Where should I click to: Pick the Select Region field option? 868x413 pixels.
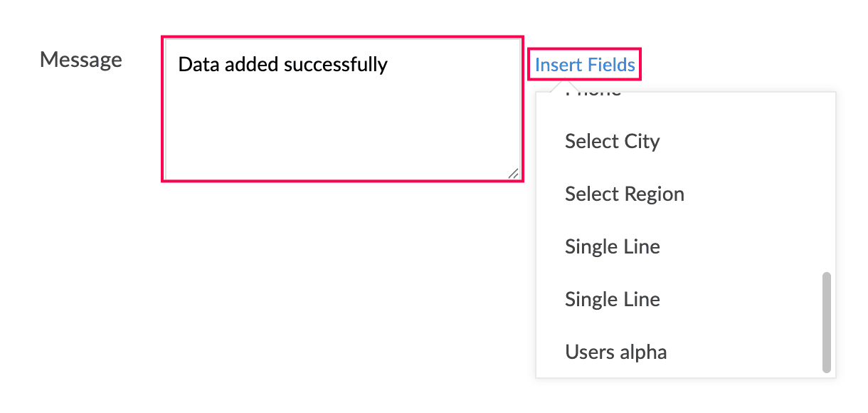click(x=685, y=194)
